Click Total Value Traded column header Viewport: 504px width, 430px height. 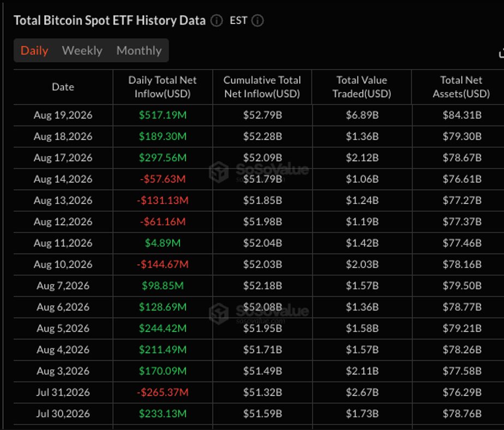tap(362, 87)
